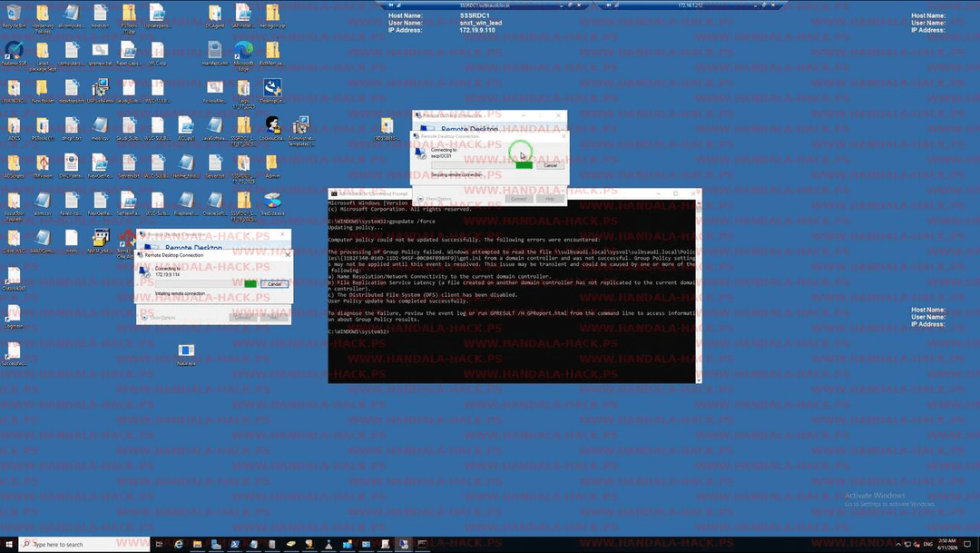The height and width of the screenshot is (553, 980).
Task: Select the ADCS folder icon
Action: pos(14,129)
